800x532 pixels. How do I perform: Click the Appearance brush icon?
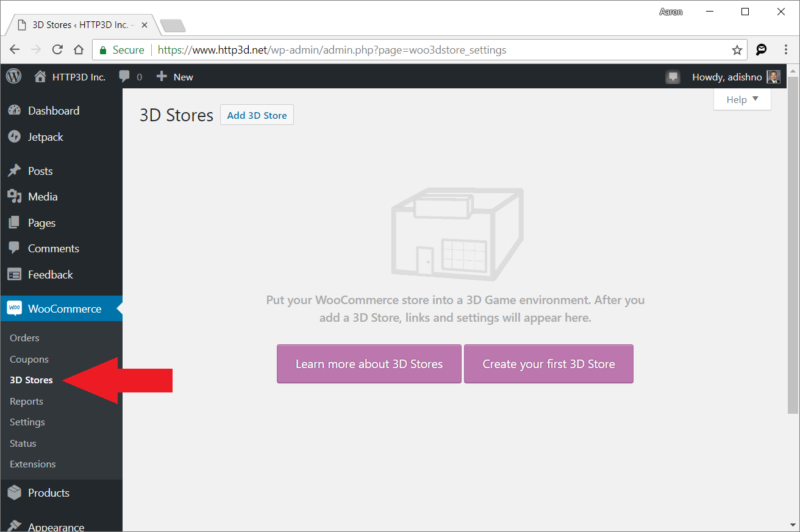click(15, 525)
